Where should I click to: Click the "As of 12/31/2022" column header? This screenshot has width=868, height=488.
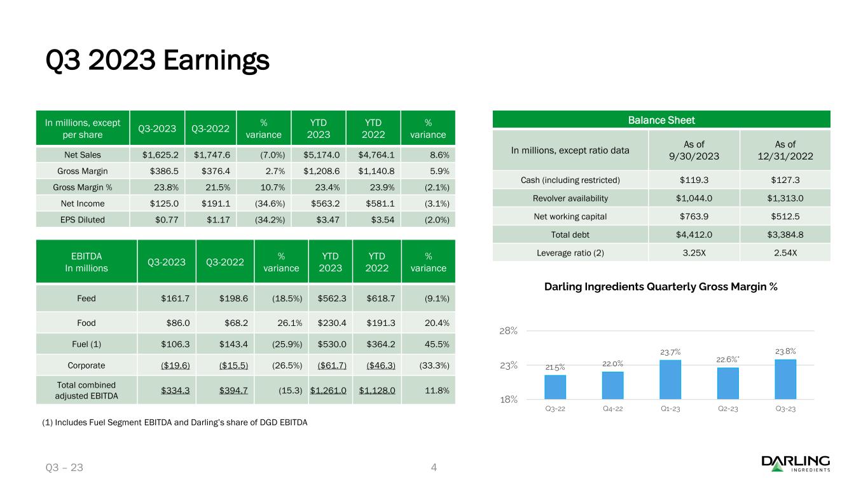pos(785,149)
